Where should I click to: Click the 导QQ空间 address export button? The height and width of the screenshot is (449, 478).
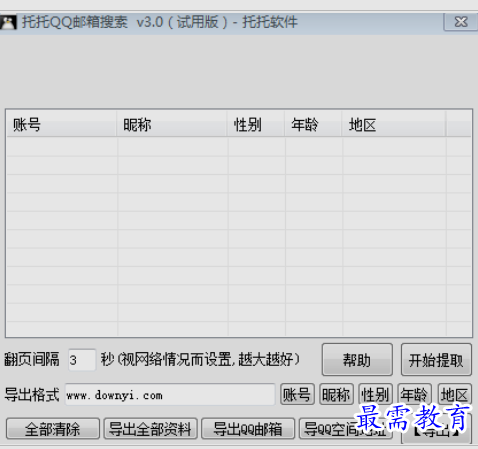click(346, 429)
